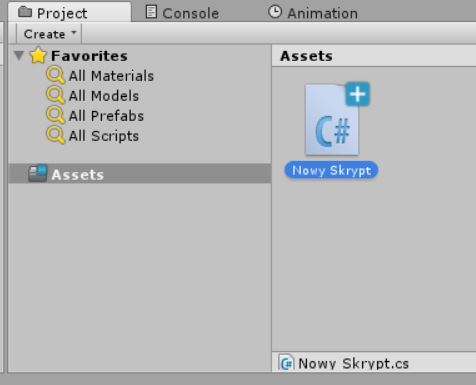Open the Create dropdown menu
Image resolution: width=476 pixels, height=385 pixels.
(x=49, y=34)
